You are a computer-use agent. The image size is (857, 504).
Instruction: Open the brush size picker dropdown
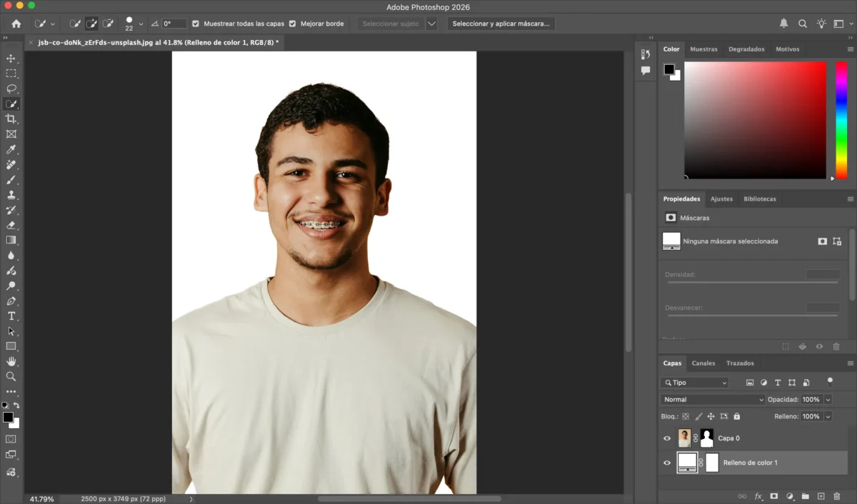tap(141, 24)
